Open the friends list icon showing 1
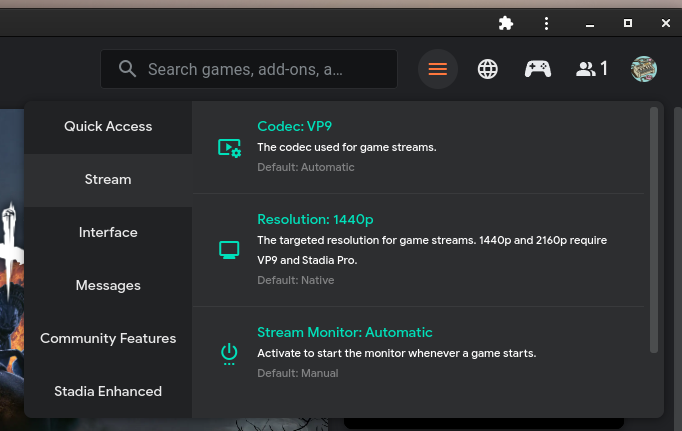Viewport: 682px width, 431px height. pos(592,69)
